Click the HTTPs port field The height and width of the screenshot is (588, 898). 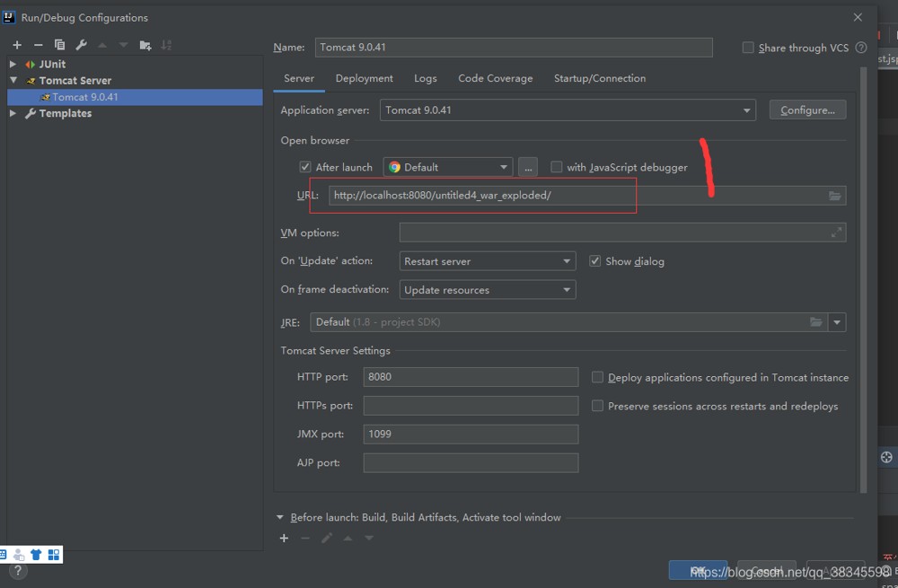[x=471, y=406]
